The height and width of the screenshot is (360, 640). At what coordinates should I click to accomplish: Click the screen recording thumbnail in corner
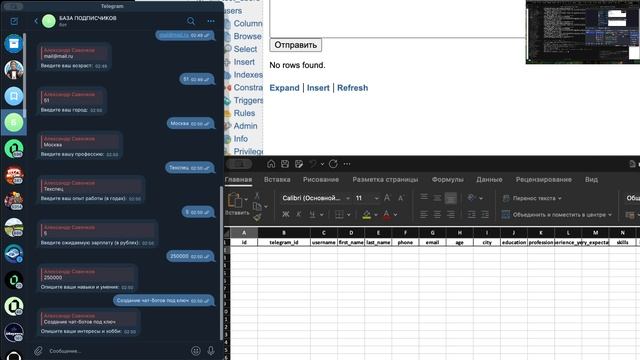583,32
